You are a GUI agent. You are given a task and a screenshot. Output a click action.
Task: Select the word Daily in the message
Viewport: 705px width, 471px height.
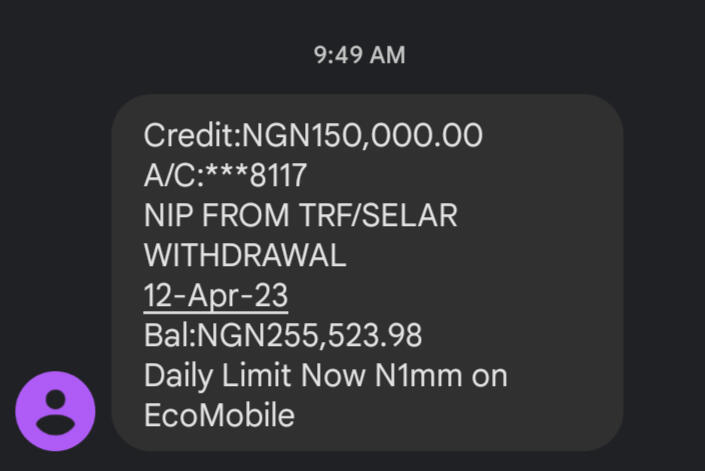coord(178,377)
